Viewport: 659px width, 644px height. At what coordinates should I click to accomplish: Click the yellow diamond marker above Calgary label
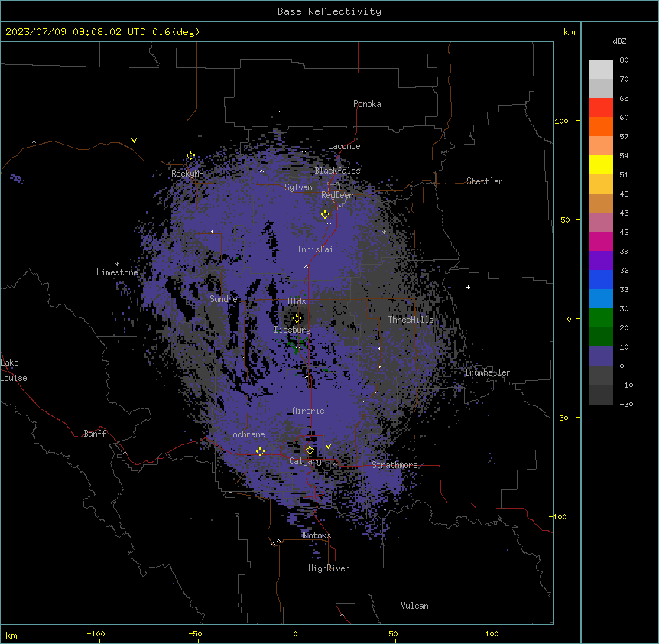[310, 450]
